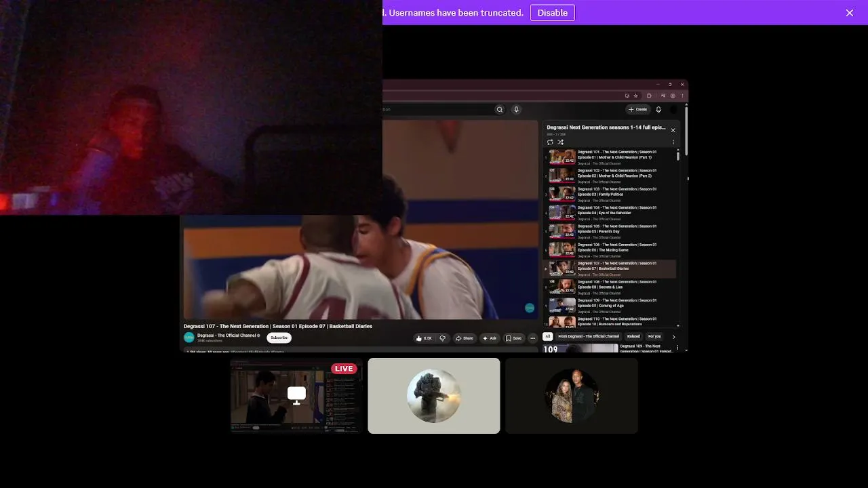This screenshot has width=868, height=488.
Task: Select the current Degrassi 107 Basketball Diaries entry
Action: click(x=610, y=269)
